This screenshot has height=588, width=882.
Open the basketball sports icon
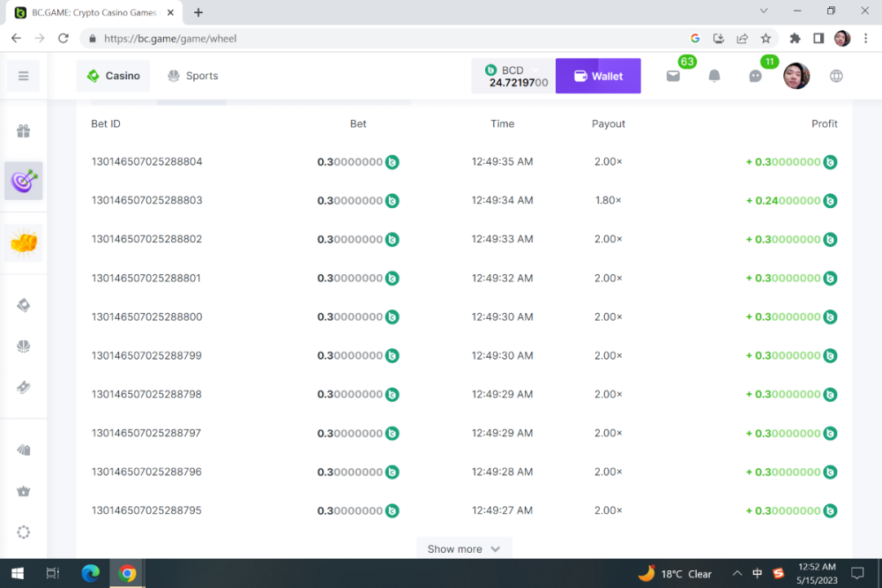pos(23,346)
